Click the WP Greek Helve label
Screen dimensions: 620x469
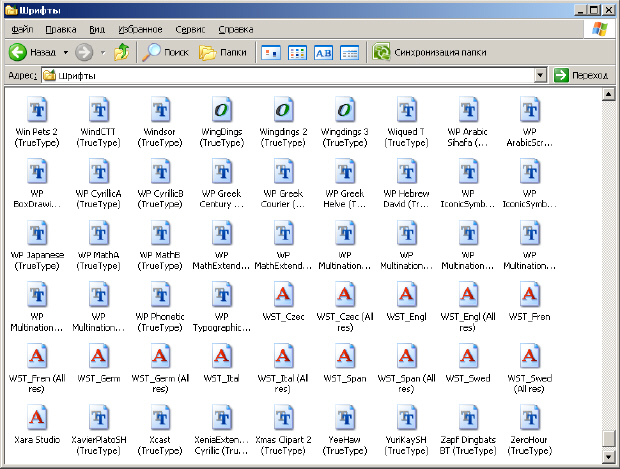345,199
